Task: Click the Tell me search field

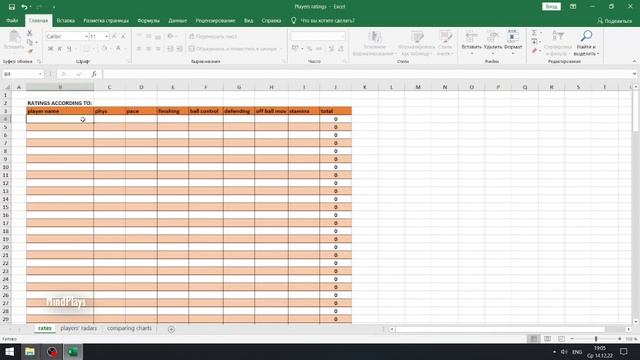Action: pyautogui.click(x=327, y=20)
